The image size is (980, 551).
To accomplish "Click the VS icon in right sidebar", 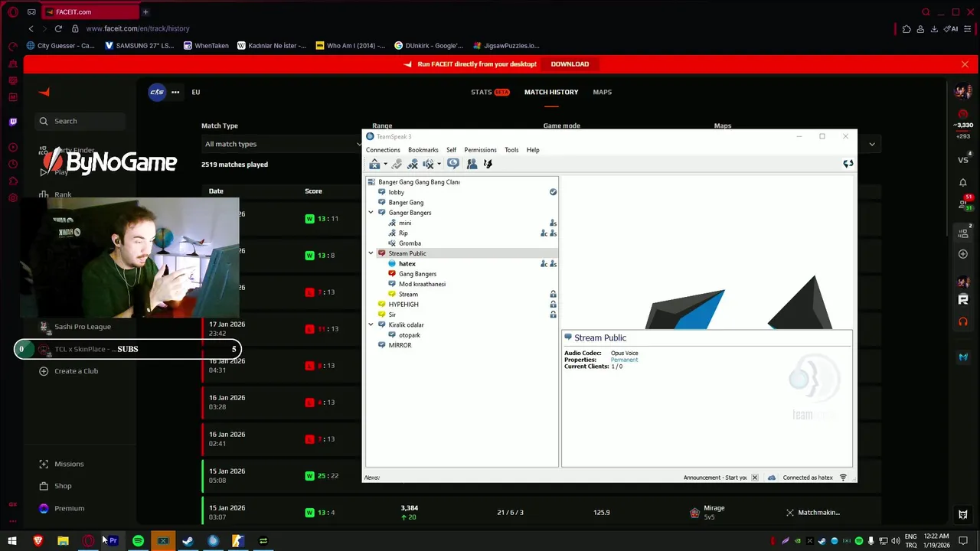I will (x=963, y=160).
